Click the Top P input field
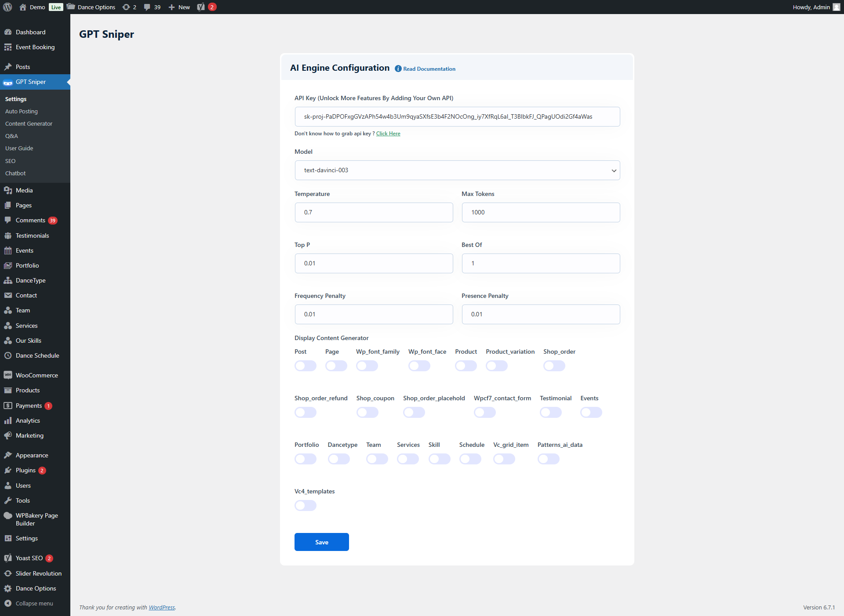 pos(374,263)
